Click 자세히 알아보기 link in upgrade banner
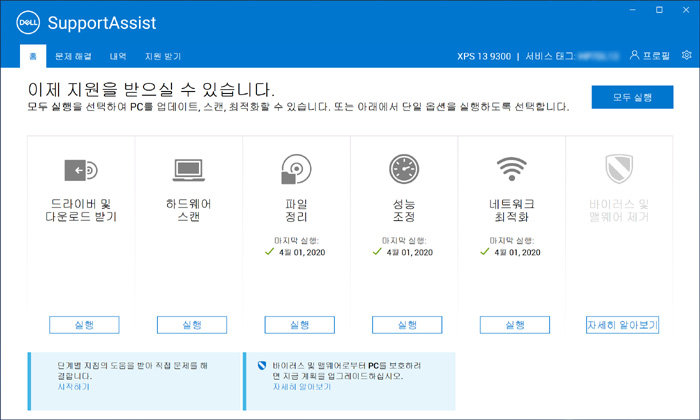Viewport: 700px width, 420px height. coord(302,387)
